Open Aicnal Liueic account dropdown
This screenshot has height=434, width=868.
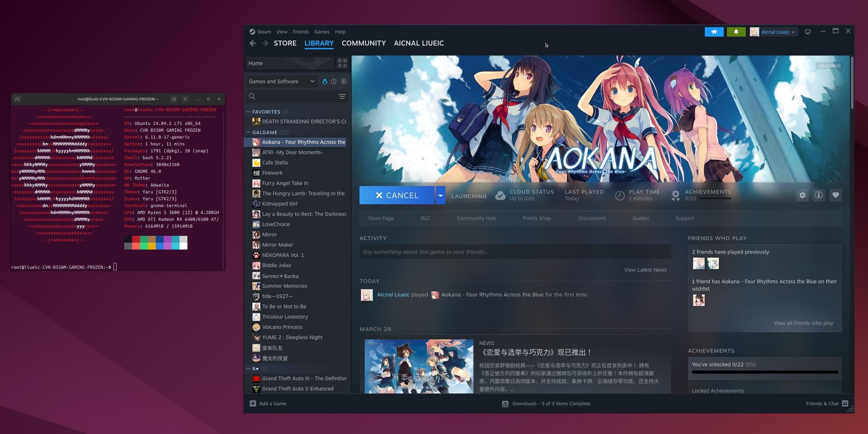click(x=774, y=32)
